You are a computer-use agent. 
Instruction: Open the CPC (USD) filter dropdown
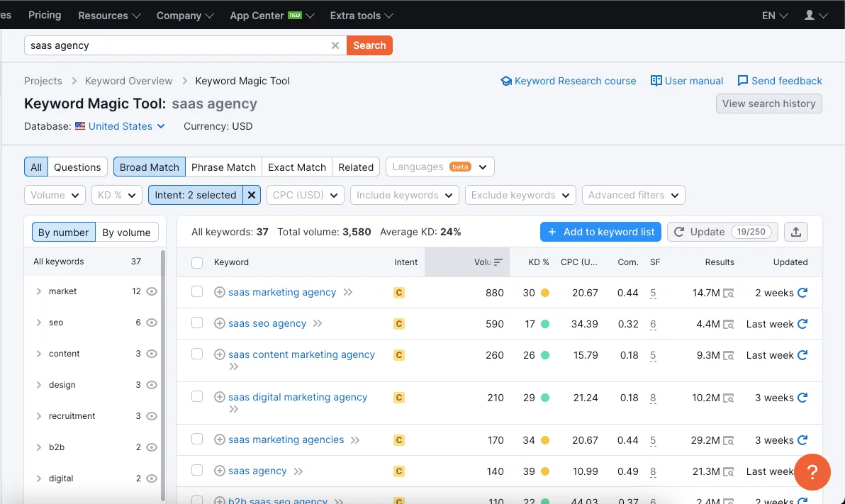point(305,195)
